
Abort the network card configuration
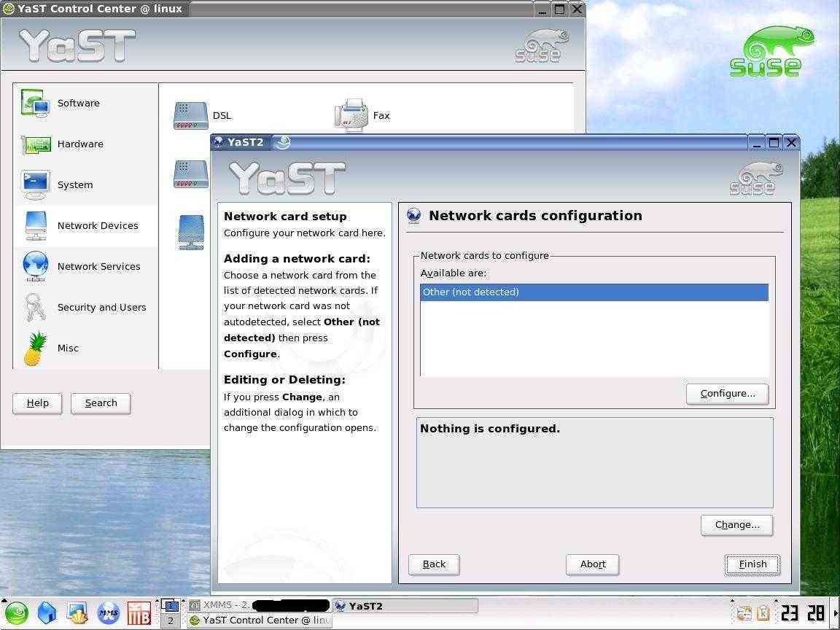tap(593, 564)
